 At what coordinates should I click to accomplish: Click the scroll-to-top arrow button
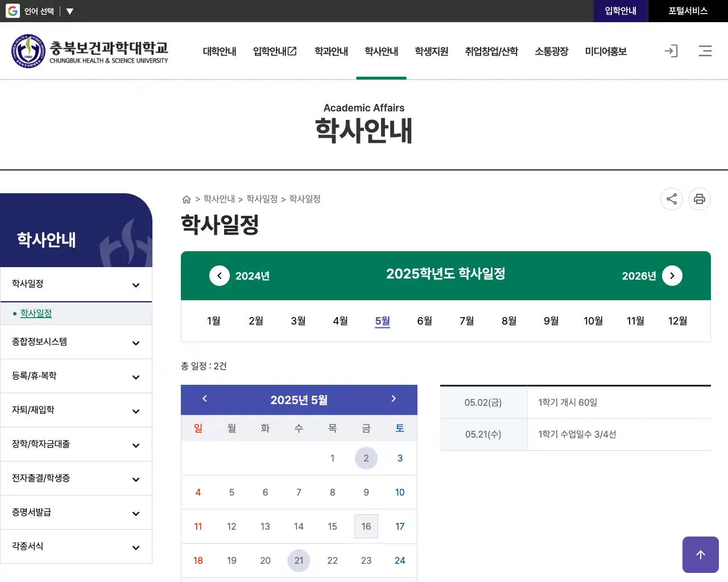click(x=701, y=555)
